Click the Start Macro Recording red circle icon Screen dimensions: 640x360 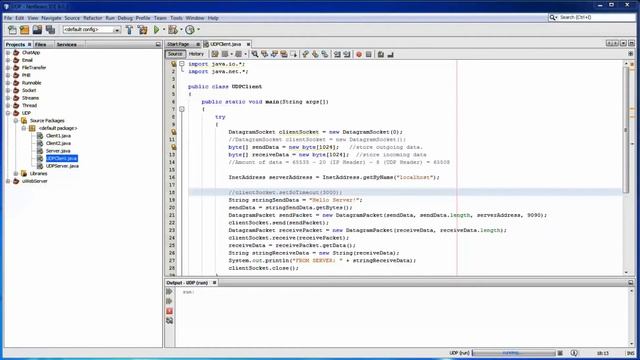(x=359, y=54)
